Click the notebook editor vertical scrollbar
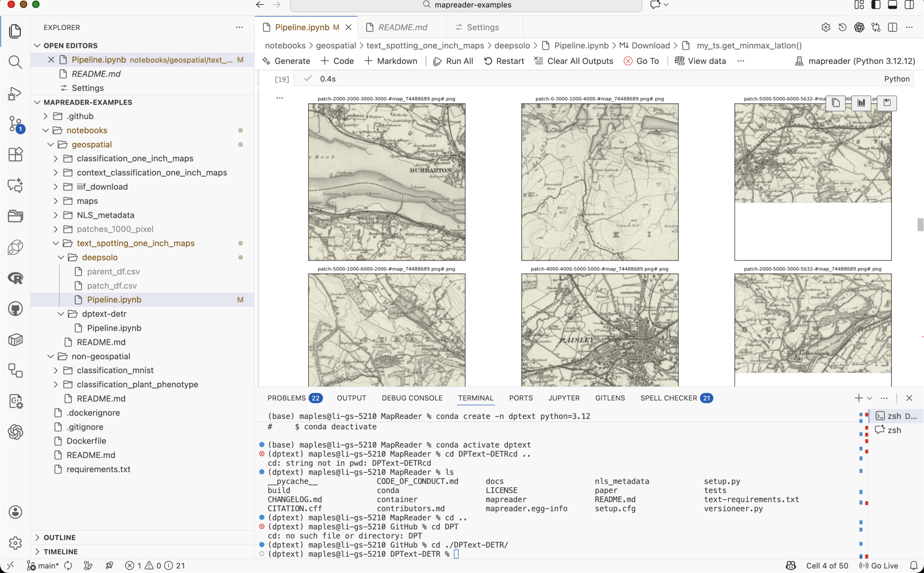This screenshot has width=924, height=573. point(920,224)
